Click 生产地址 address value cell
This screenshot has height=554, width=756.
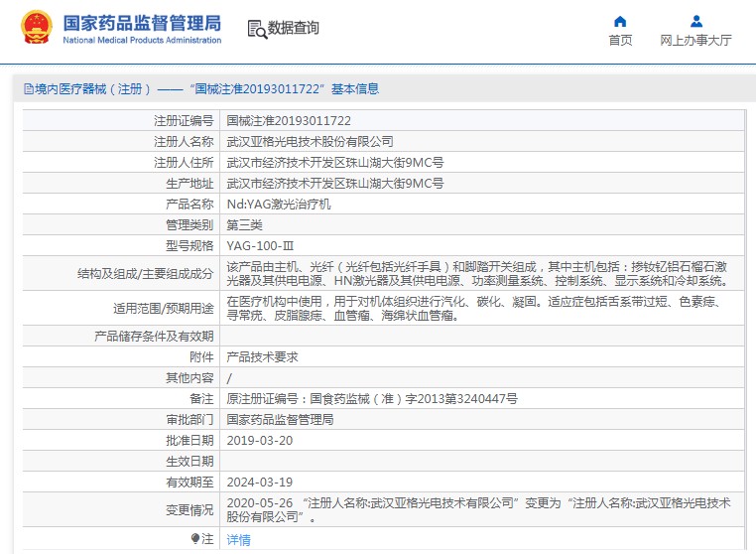tap(335, 184)
